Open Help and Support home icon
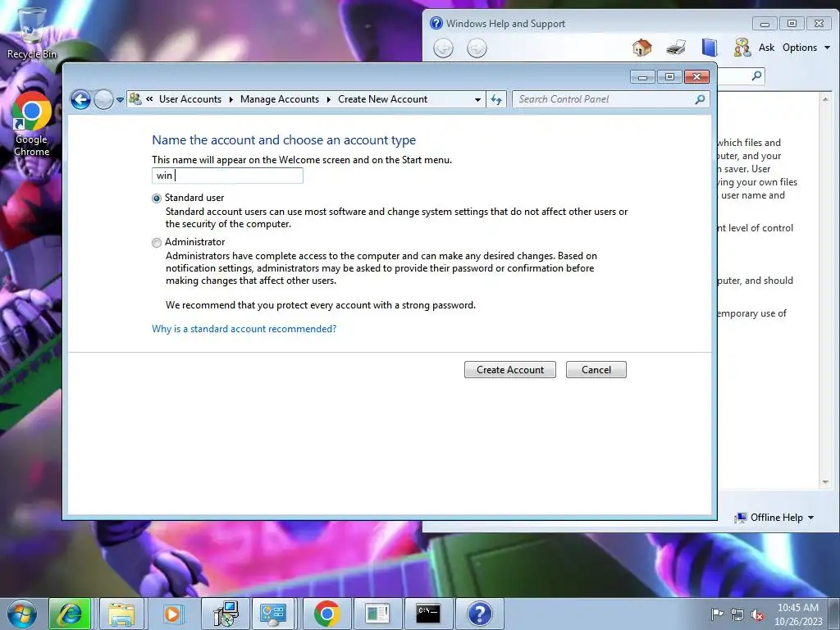 point(641,48)
